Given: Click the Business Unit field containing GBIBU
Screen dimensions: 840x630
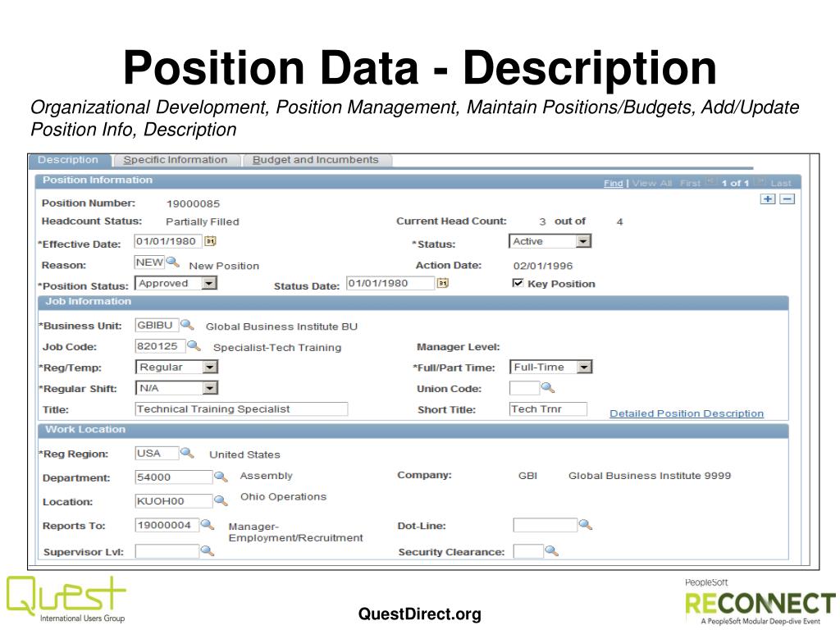Looking at the screenshot, I should coord(157,325).
